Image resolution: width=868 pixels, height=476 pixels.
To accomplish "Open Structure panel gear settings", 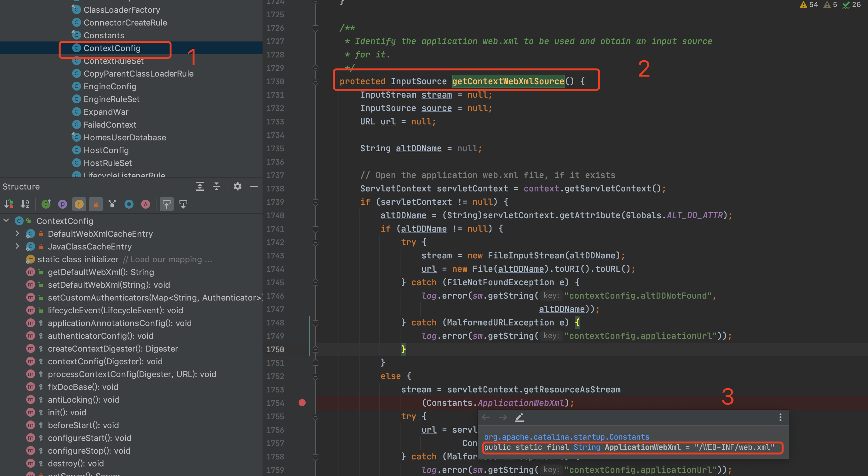I will click(x=238, y=187).
